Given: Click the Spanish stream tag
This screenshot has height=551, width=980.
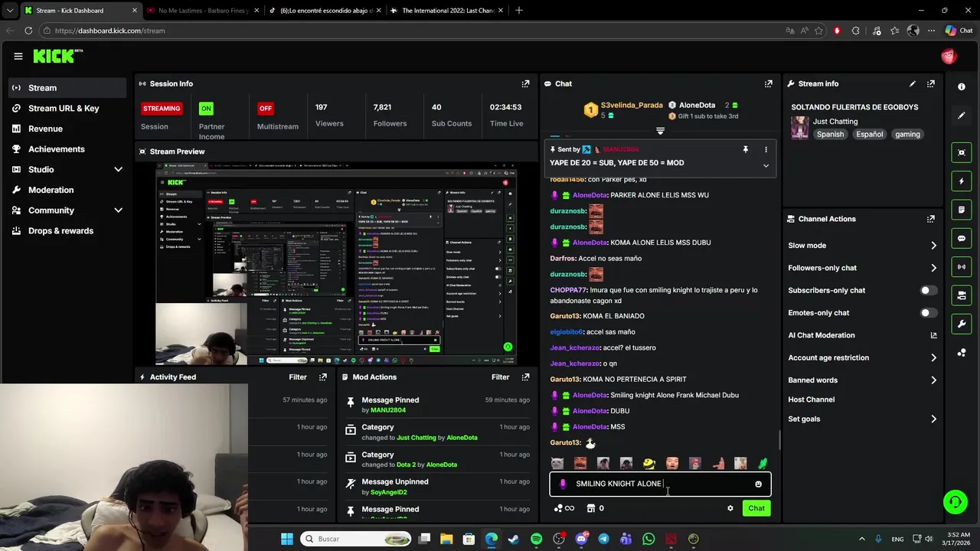Looking at the screenshot, I should [x=830, y=134].
